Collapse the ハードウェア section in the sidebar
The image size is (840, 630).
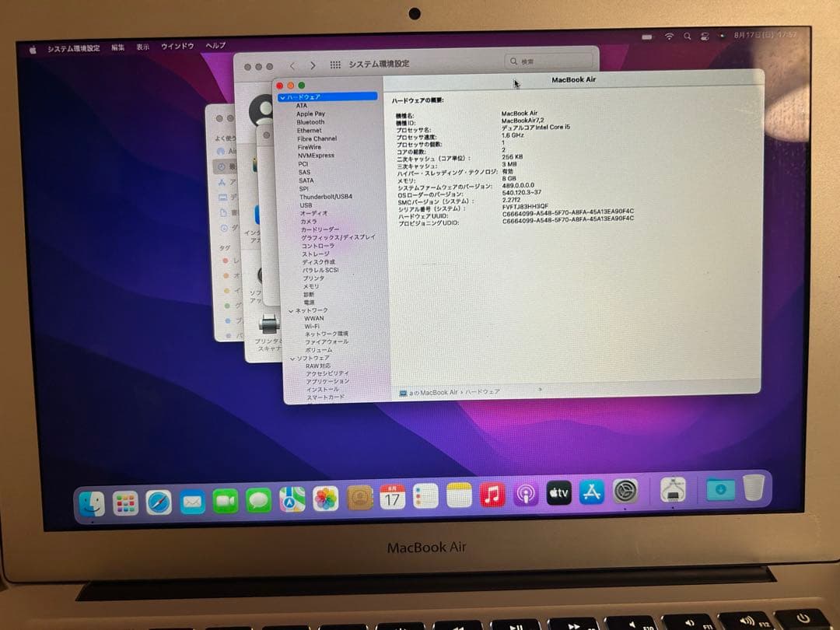(x=284, y=96)
